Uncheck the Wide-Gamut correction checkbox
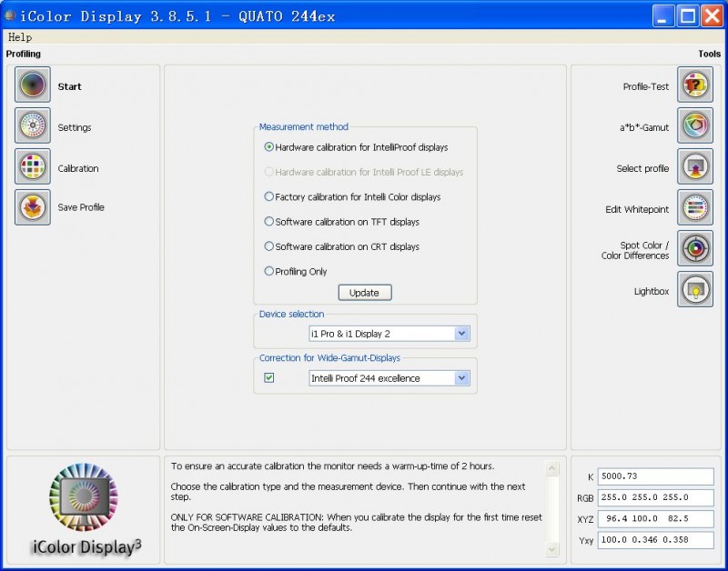 [x=269, y=377]
